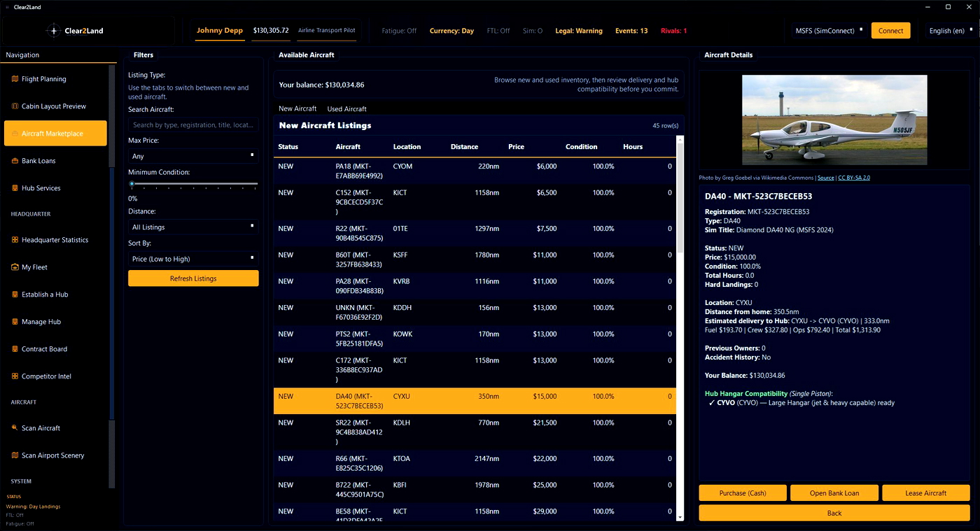Click Purchase (Cash) button
This screenshot has width=980, height=531.
point(743,493)
